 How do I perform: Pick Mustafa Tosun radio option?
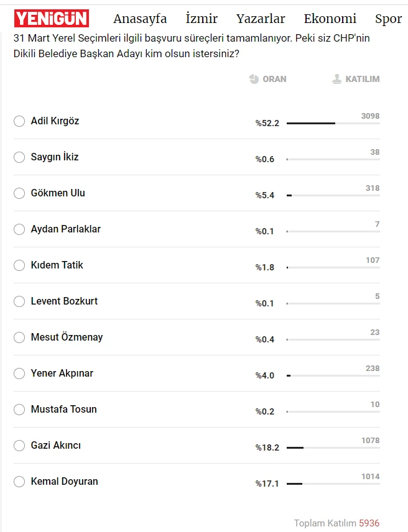tap(19, 410)
